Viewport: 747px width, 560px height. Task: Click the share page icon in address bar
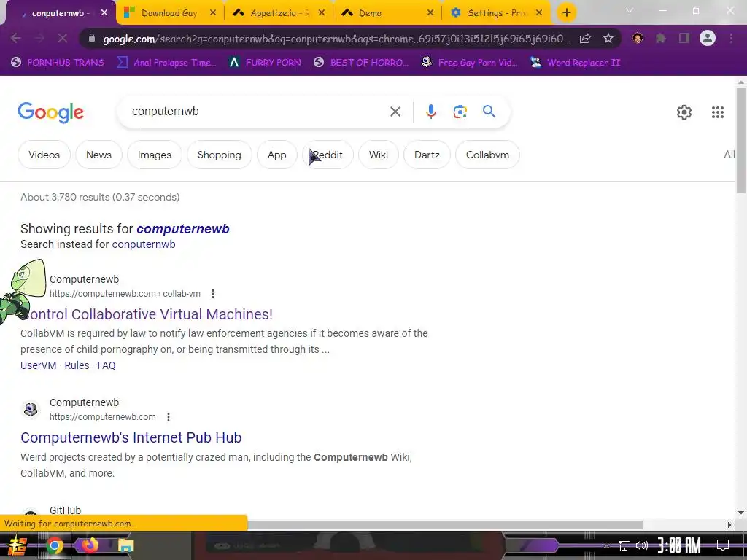(x=585, y=39)
